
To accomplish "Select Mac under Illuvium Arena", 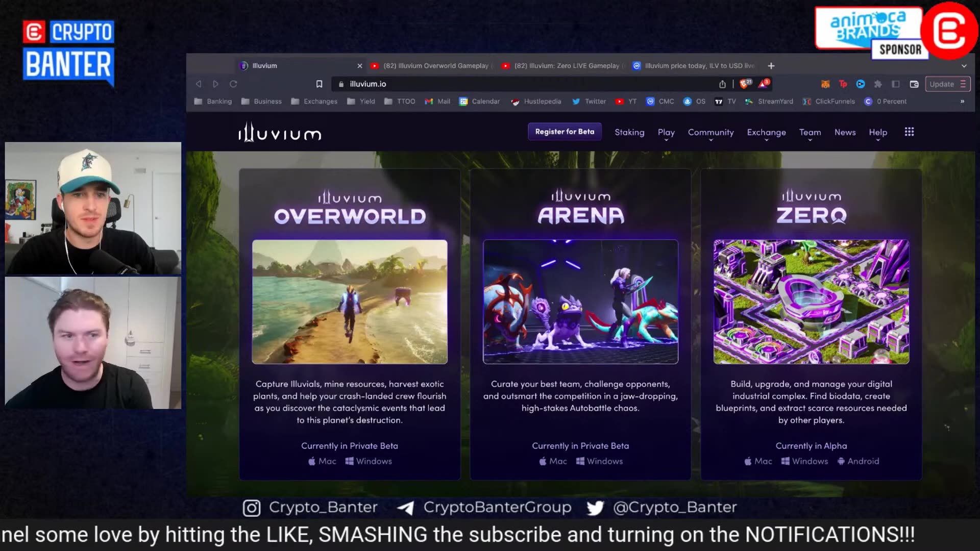I will point(553,461).
